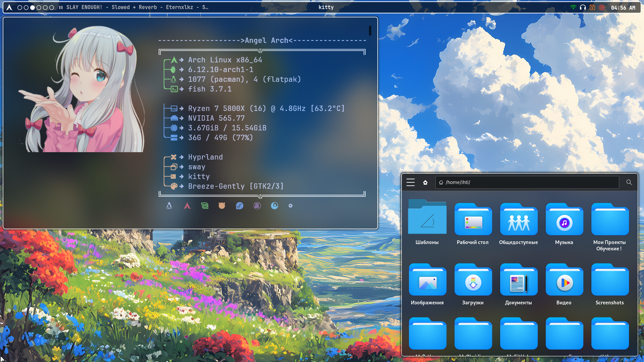This screenshot has width=644, height=362.
Task: Expand the tray chevron left of Wi-Fi
Action: 564,7
